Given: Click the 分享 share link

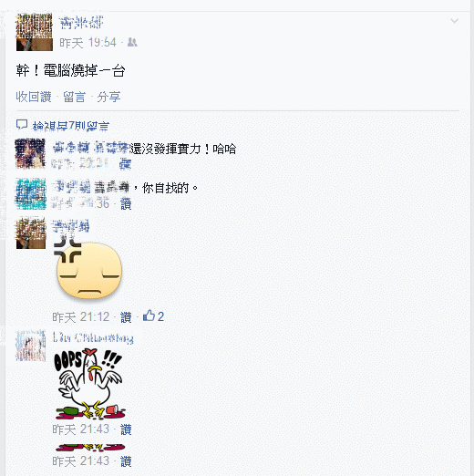Looking at the screenshot, I should [x=108, y=97].
